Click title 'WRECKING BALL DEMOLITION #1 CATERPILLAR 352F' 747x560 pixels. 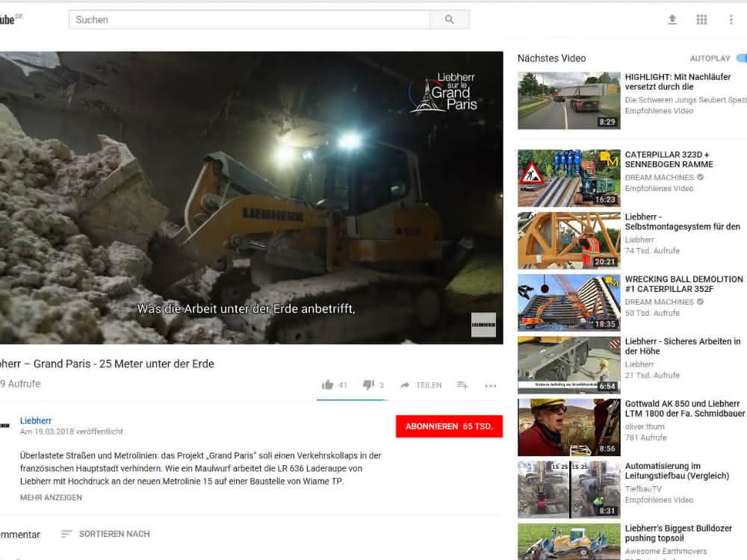coord(684,284)
